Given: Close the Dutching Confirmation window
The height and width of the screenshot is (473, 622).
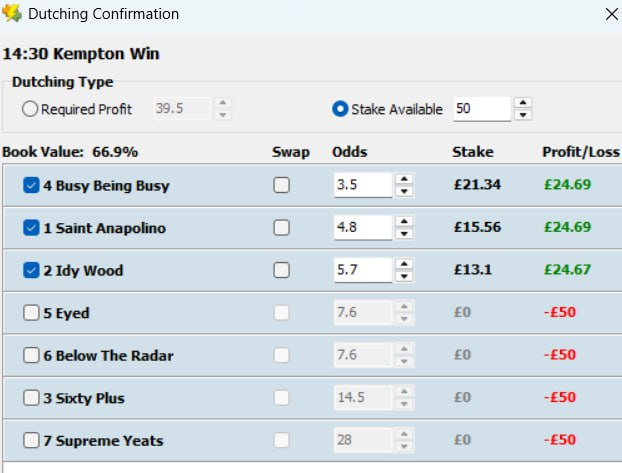Looking at the screenshot, I should pos(611,14).
